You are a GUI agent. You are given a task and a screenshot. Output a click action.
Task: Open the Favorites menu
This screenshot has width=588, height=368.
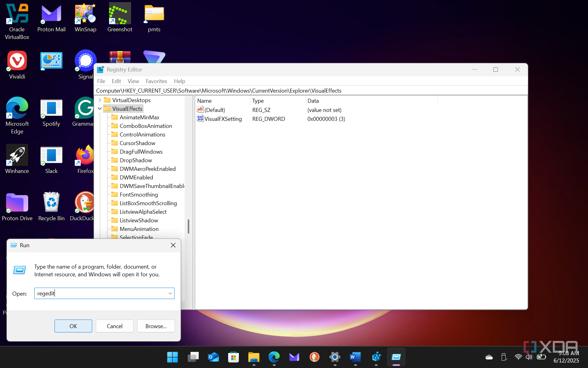click(156, 81)
